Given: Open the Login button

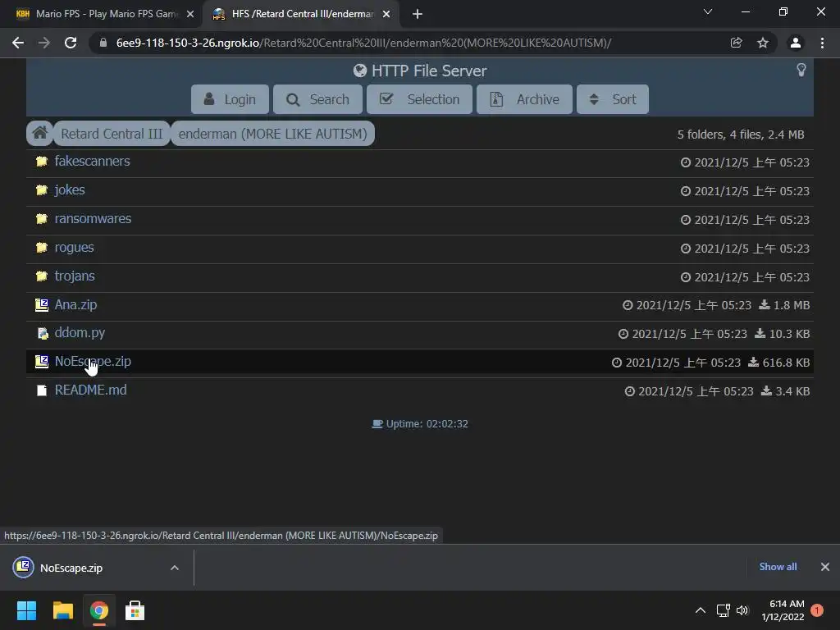Looking at the screenshot, I should point(230,99).
